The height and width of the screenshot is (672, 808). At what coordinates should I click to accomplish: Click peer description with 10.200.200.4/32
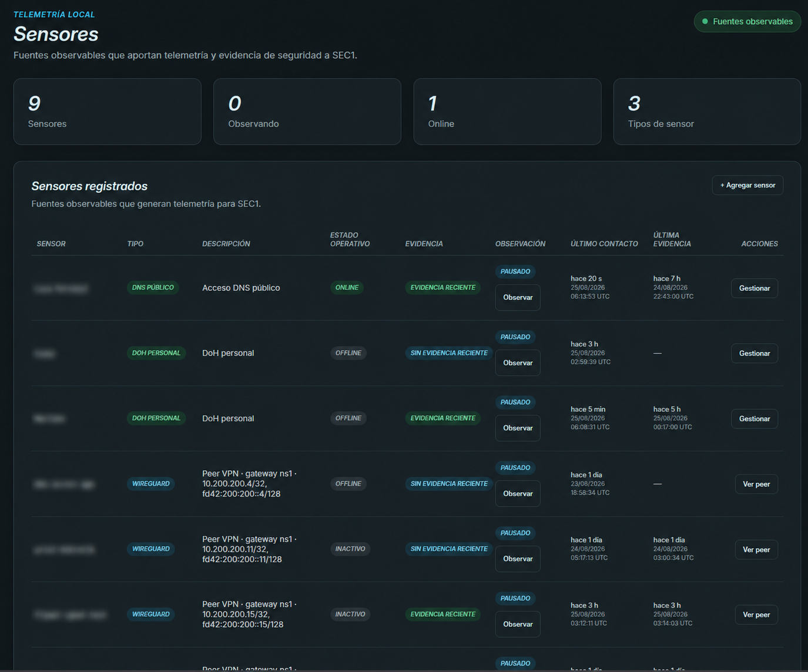(249, 484)
